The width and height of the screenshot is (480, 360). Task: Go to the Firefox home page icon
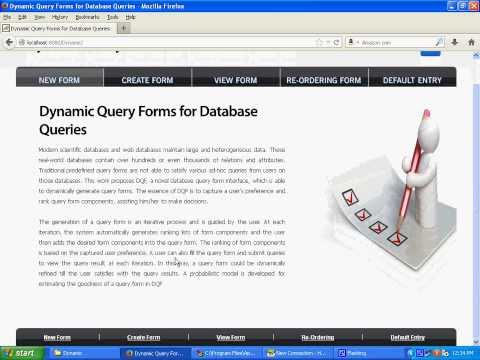click(471, 42)
